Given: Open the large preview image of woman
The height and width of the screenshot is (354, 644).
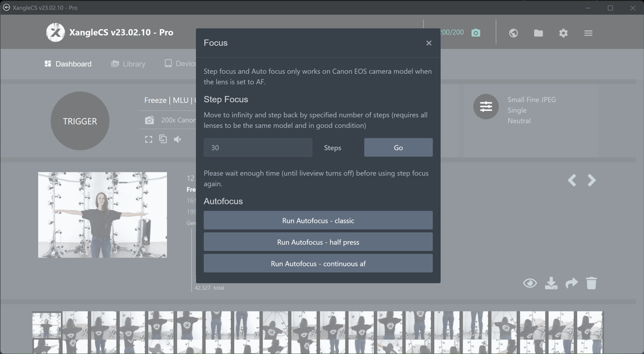Looking at the screenshot, I should tap(102, 215).
